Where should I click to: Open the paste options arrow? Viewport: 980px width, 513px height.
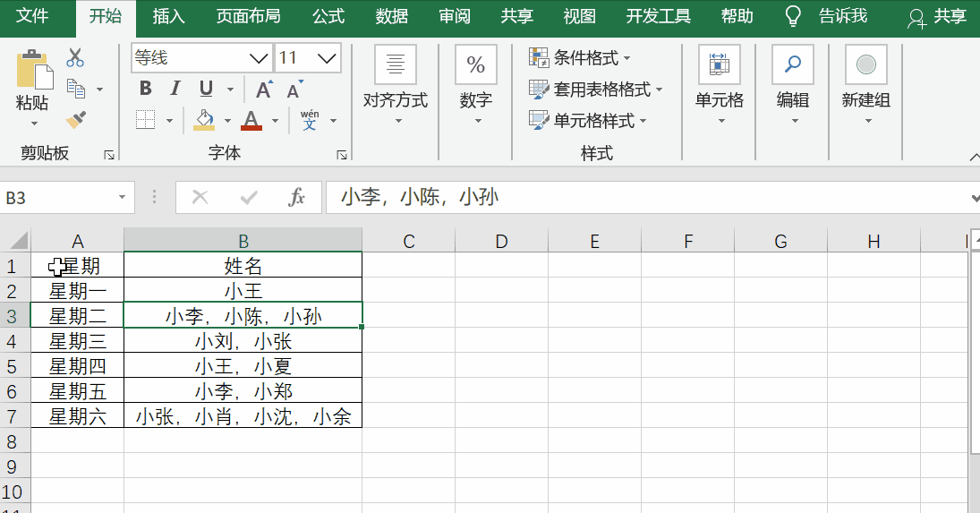click(x=34, y=124)
